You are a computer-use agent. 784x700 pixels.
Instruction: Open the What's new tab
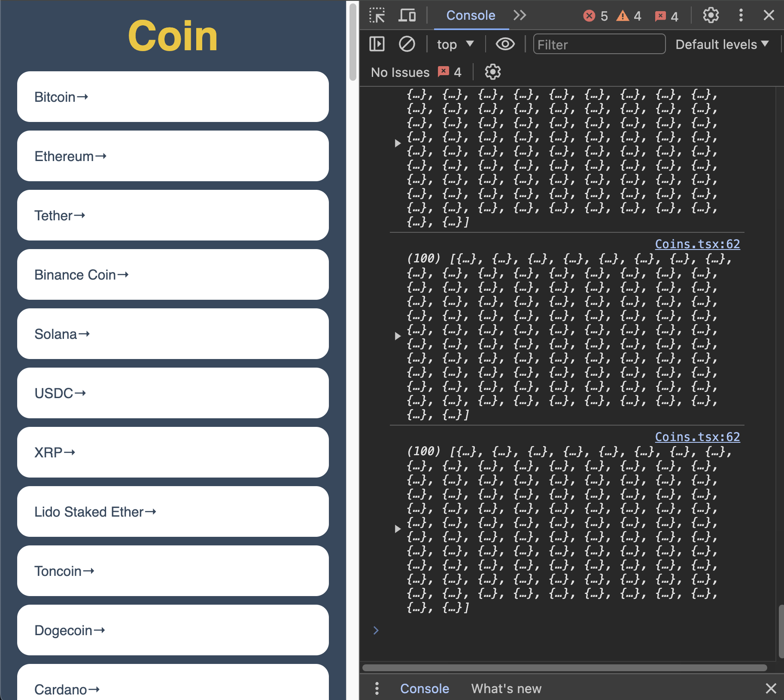[506, 688]
